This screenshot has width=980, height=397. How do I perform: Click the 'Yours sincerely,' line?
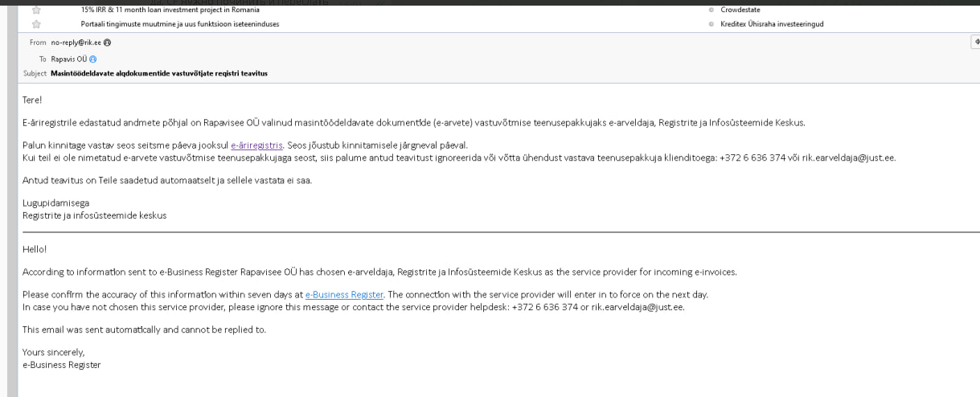pyautogui.click(x=53, y=353)
